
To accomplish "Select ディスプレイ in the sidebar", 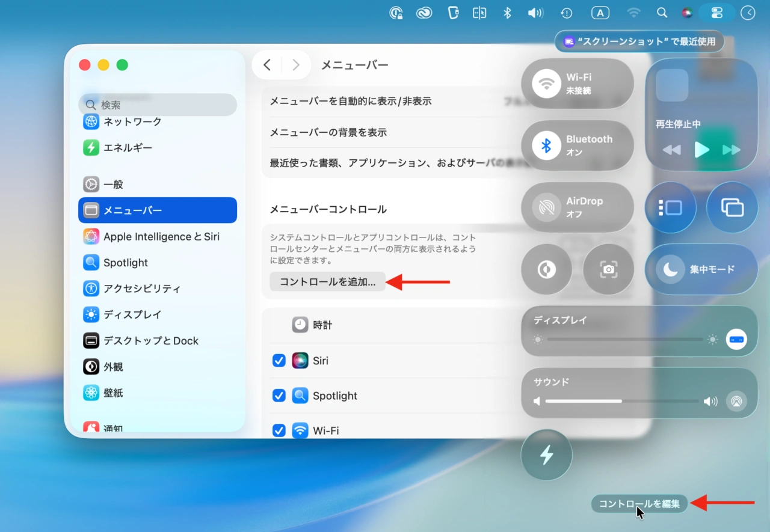I will click(x=132, y=314).
